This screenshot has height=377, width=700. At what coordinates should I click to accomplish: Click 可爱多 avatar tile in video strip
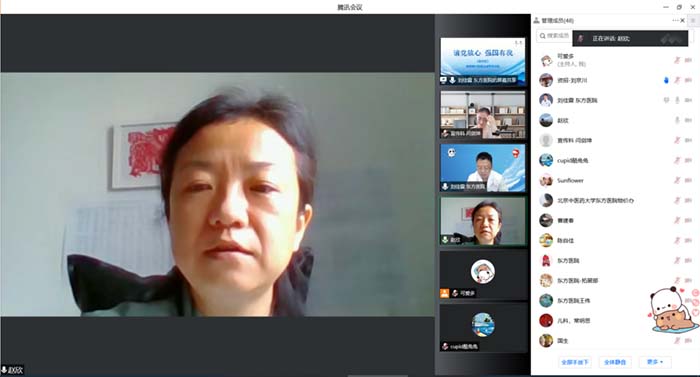pos(483,274)
